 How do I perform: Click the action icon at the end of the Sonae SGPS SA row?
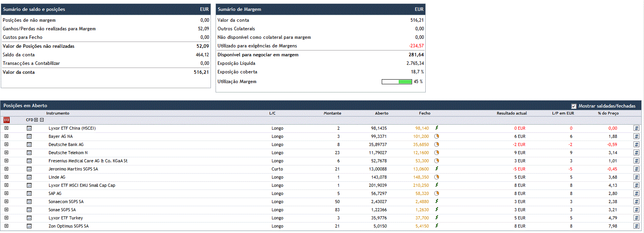[636, 210]
